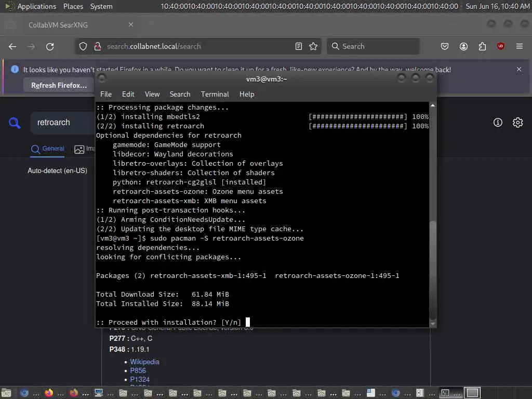This screenshot has width=532, height=399.
Task: Click the 'Total Download Size: 61.84 MiB' line
Action: coord(163,295)
